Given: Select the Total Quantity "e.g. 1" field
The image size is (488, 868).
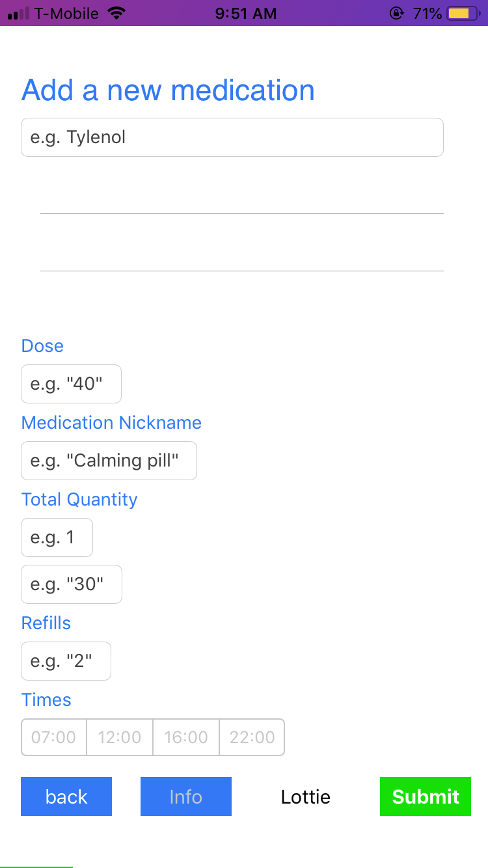Looking at the screenshot, I should 57,537.
